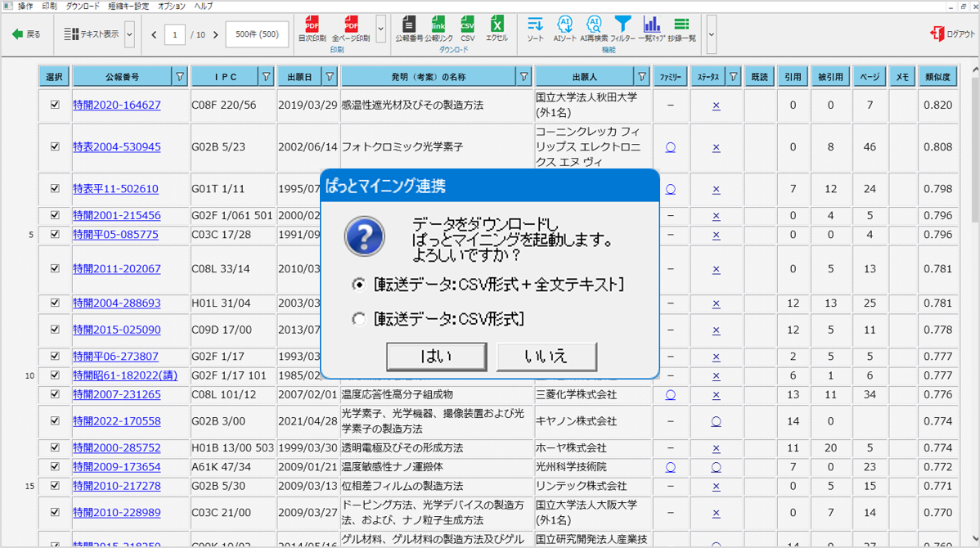Click the 500件 (500) count box
The height and width of the screenshot is (548, 980).
pyautogui.click(x=257, y=34)
